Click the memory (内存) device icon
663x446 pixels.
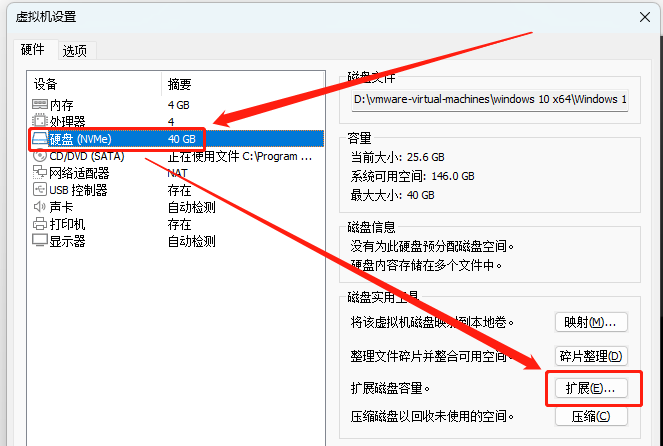tap(40, 104)
